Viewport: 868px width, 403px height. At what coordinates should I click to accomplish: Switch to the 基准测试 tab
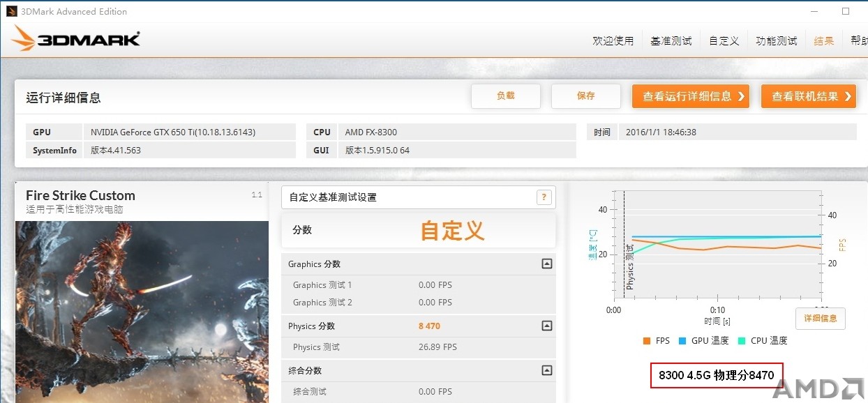tap(671, 41)
